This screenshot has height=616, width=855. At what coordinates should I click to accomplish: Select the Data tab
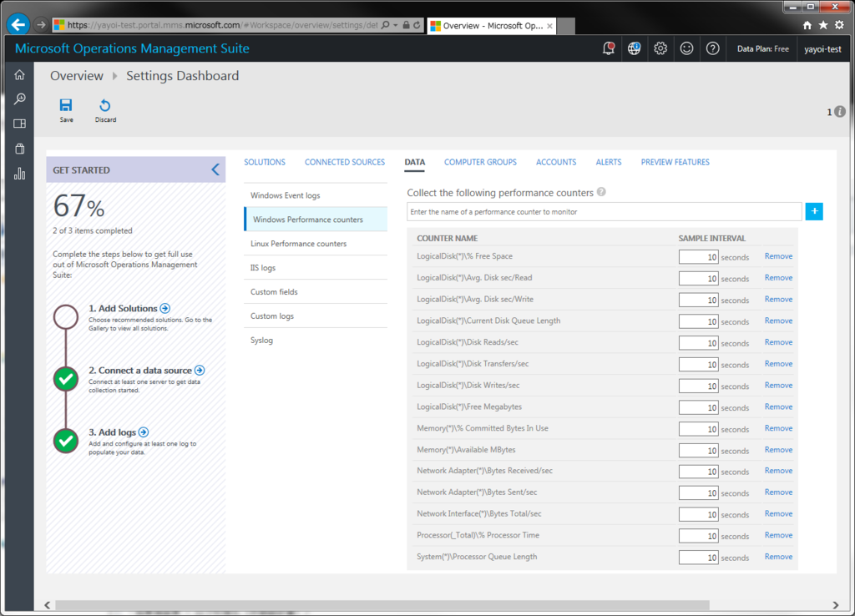click(414, 162)
